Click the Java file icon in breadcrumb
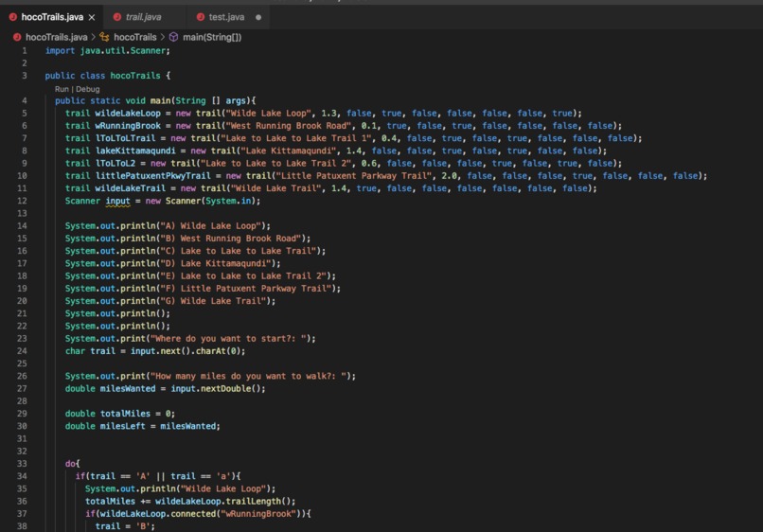Viewport: 763px width, 532px height. pos(17,37)
